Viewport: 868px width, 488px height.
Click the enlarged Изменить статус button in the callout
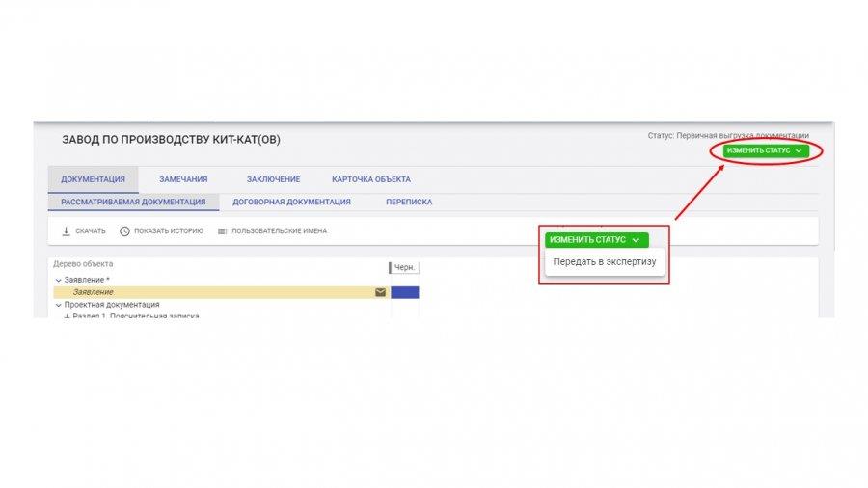(x=596, y=239)
